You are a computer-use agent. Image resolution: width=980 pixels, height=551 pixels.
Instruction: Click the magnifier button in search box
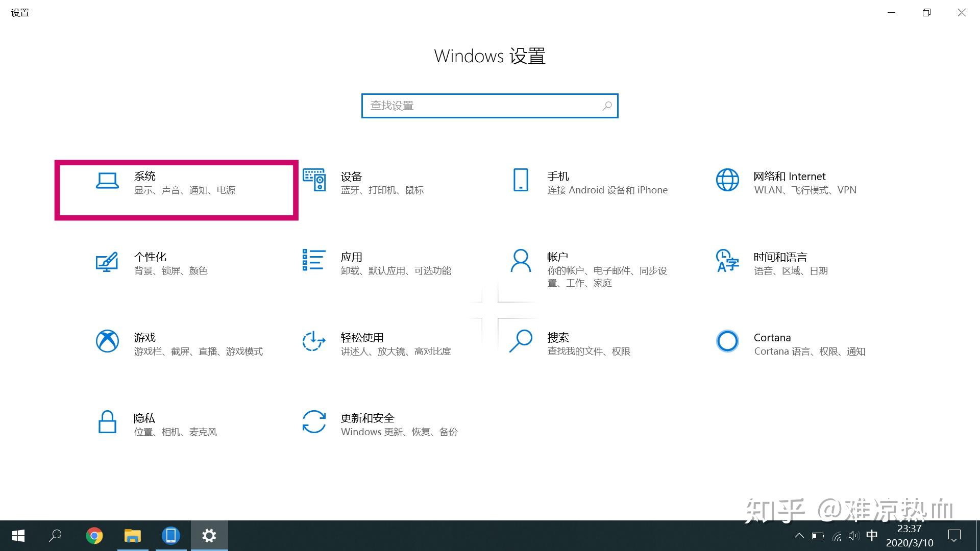tap(607, 106)
